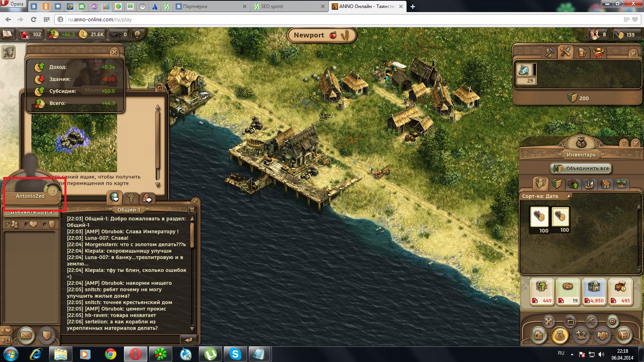
Task: Open the globe icon in top bar
Action: pyautogui.click(x=137, y=34)
